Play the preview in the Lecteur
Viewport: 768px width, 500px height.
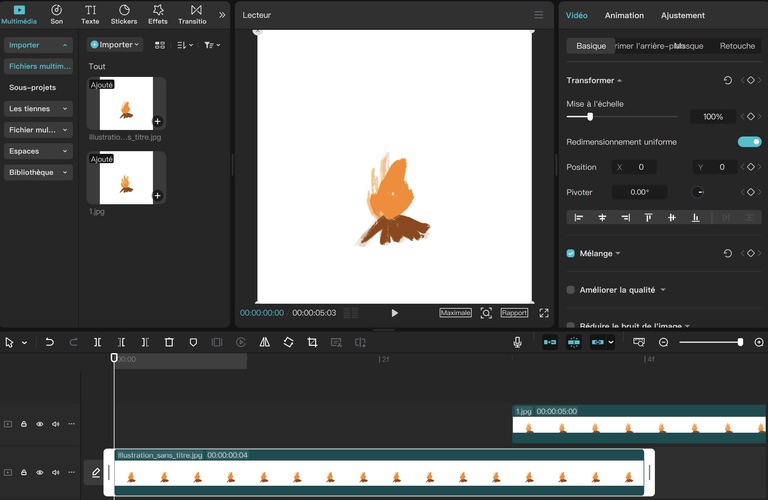click(394, 313)
